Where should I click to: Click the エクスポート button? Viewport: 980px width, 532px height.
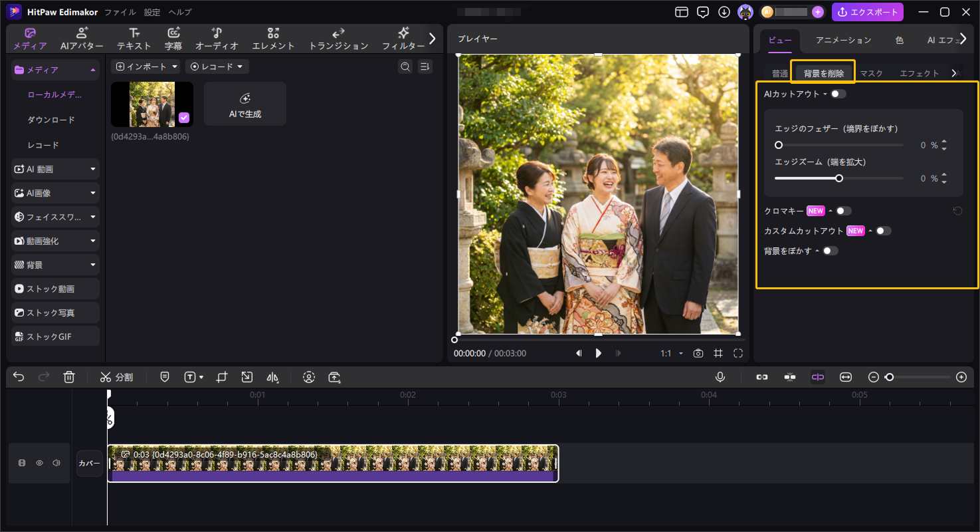tap(867, 12)
